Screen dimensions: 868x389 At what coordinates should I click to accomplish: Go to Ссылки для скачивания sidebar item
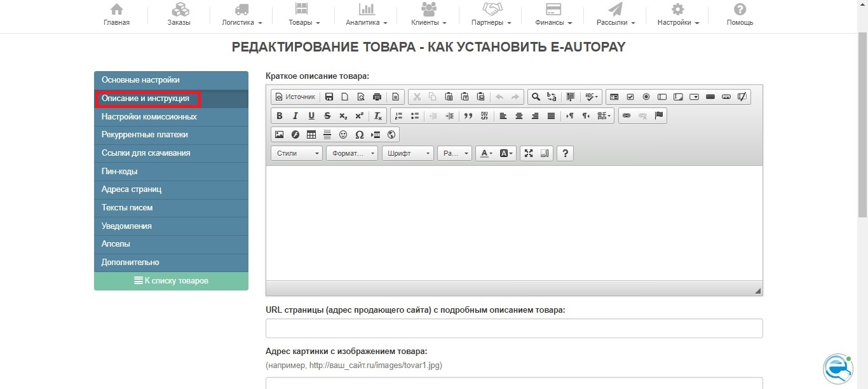(x=146, y=153)
